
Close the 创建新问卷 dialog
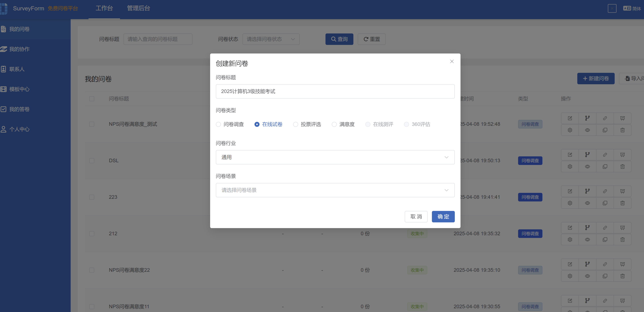click(452, 62)
